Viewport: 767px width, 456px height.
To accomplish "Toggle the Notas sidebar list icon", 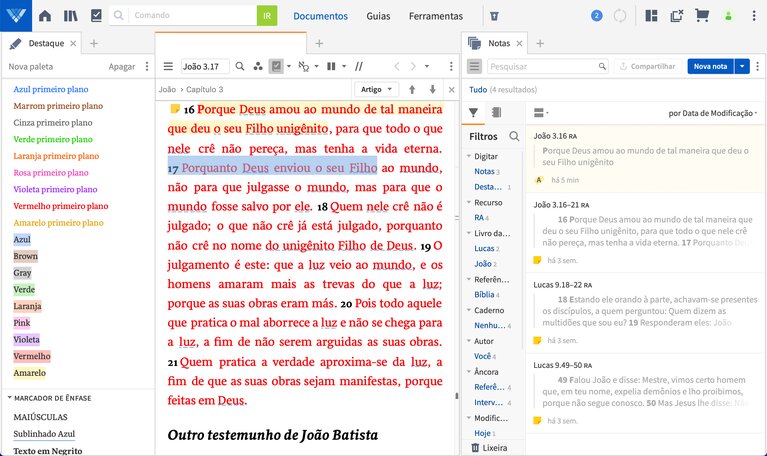I will coord(474,66).
